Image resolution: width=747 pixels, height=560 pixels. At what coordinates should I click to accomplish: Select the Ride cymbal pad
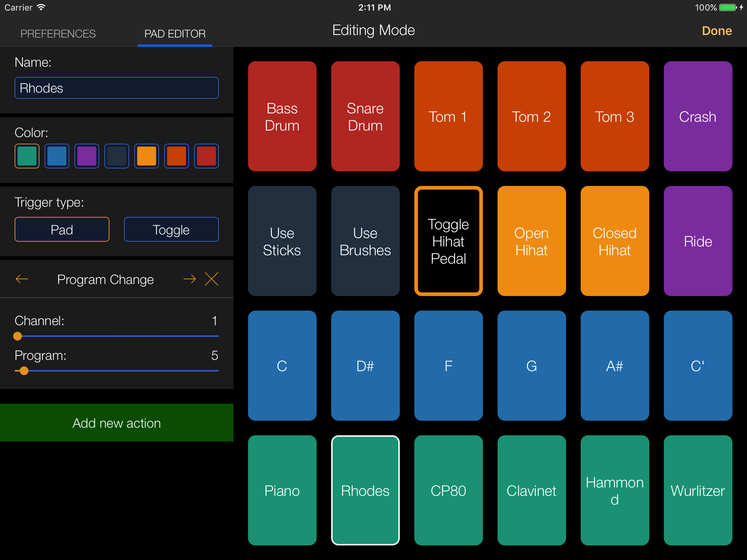(x=698, y=241)
